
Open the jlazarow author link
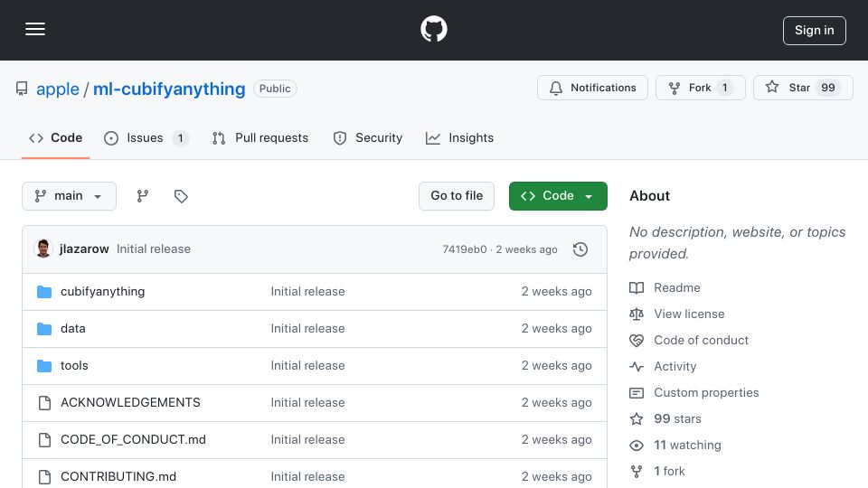(84, 249)
